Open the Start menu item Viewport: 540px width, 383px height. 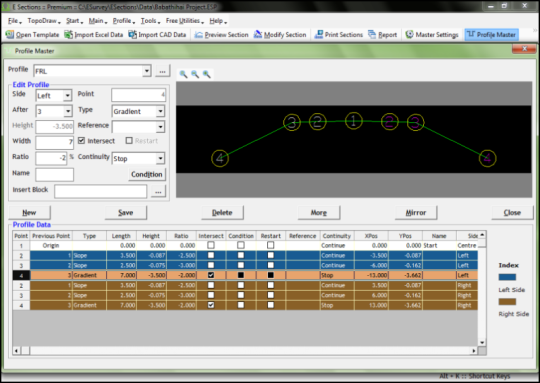(74, 21)
